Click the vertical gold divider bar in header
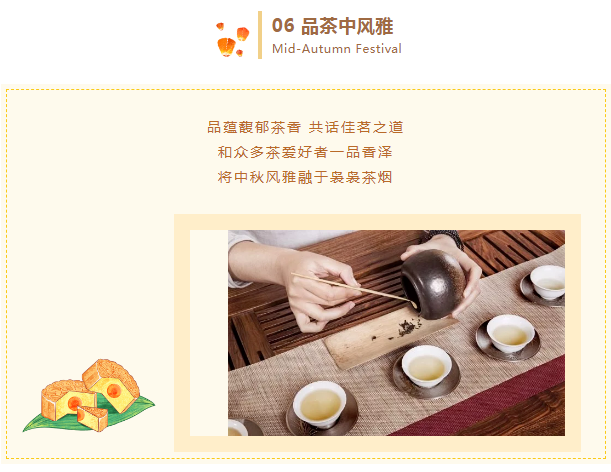This screenshot has height=472, width=611. coord(260,35)
